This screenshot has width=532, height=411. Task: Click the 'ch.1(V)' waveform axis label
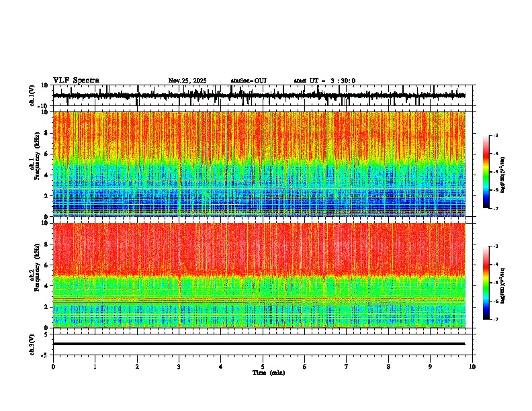[x=32, y=95]
